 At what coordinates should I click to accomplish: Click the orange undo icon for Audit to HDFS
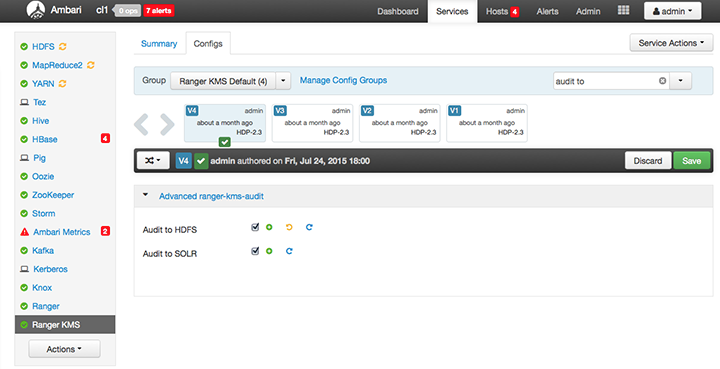pos(289,227)
